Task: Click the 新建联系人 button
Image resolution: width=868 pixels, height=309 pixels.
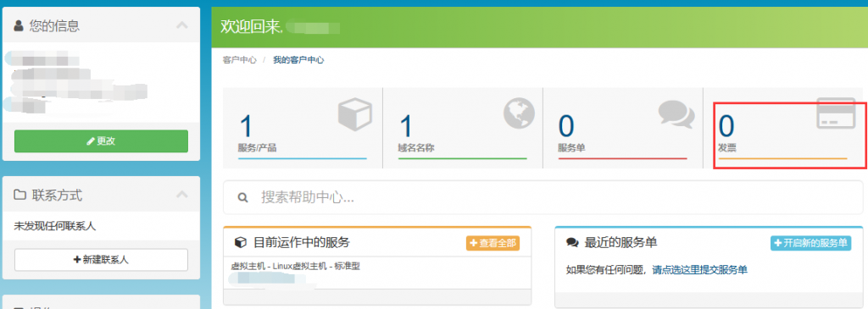Action: tap(102, 260)
